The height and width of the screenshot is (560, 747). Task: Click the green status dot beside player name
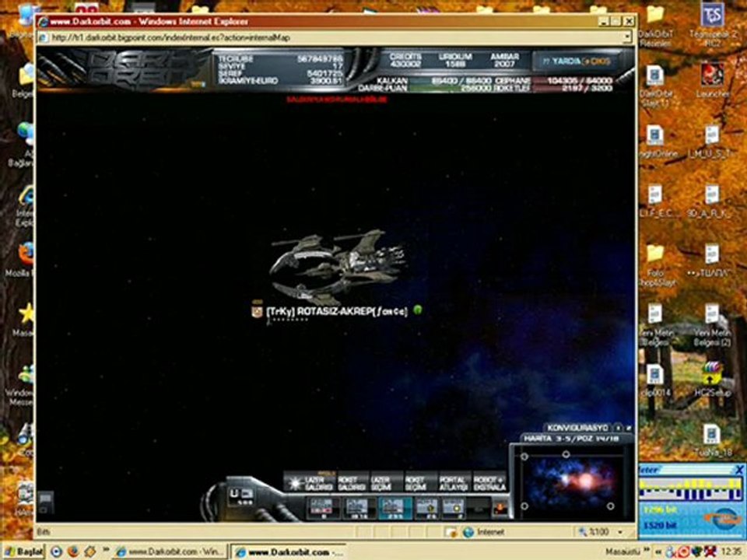click(x=418, y=310)
